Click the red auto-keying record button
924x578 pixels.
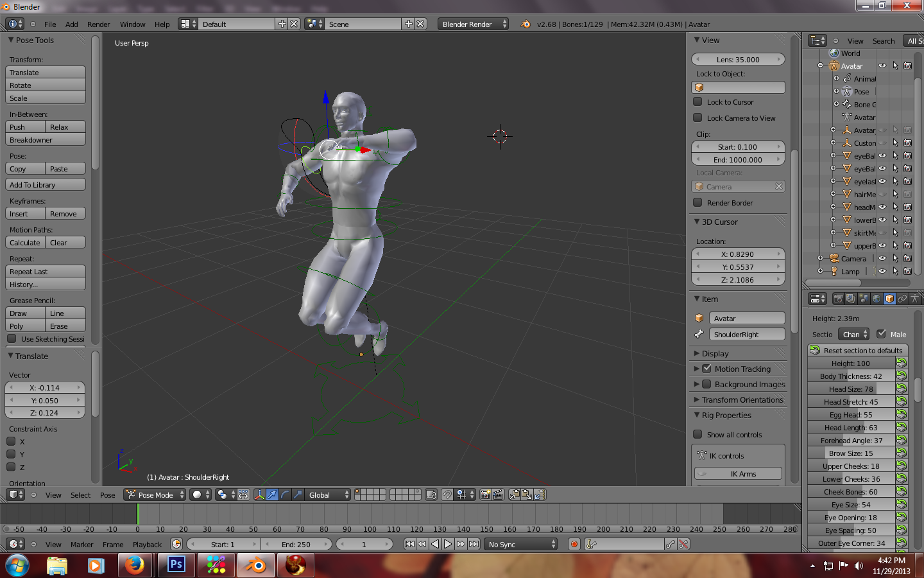(574, 544)
